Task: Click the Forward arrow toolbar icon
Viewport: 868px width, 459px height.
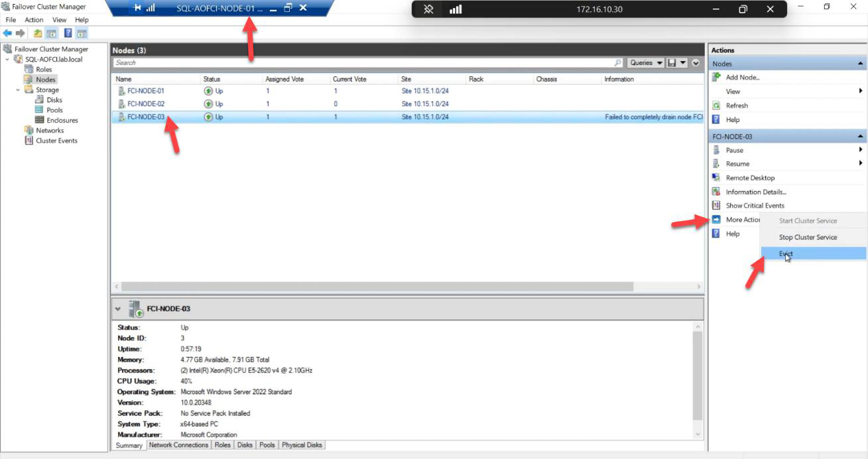Action: (x=21, y=33)
